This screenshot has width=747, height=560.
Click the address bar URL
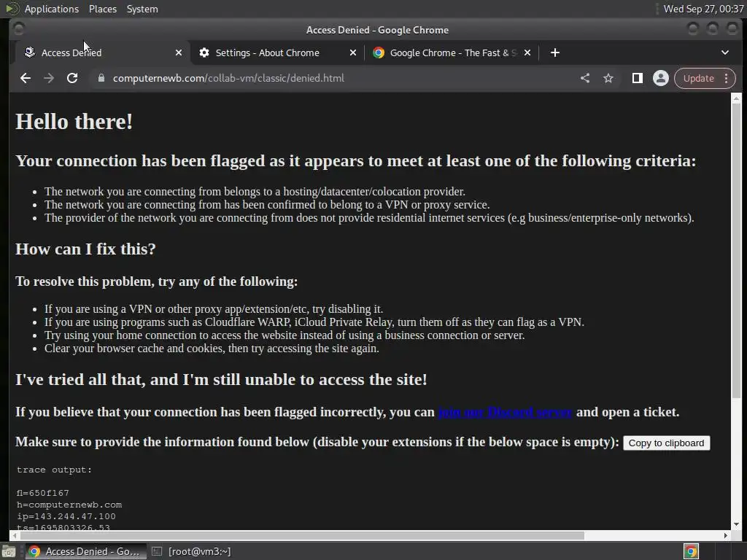228,78
